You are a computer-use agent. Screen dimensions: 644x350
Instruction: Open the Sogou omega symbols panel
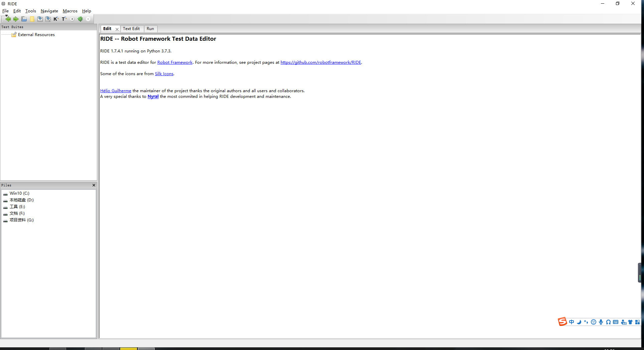coord(608,322)
